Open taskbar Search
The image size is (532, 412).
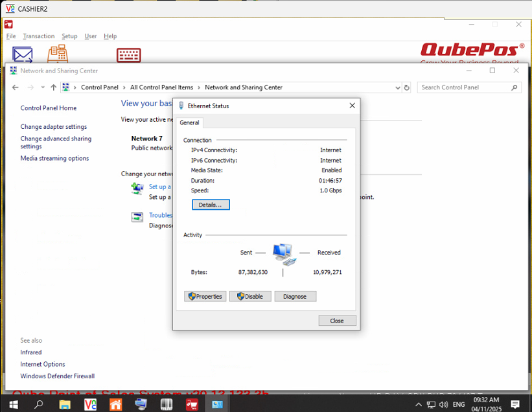point(39,404)
